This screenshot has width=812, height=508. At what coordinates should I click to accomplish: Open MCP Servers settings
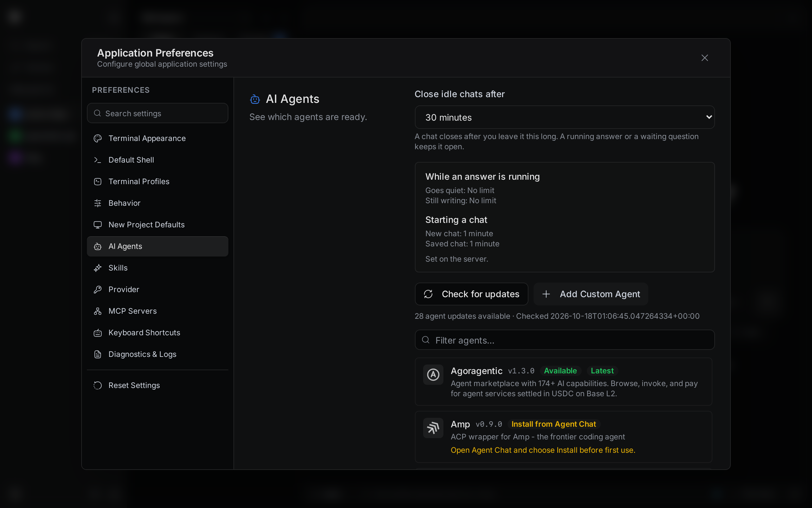click(x=157, y=311)
